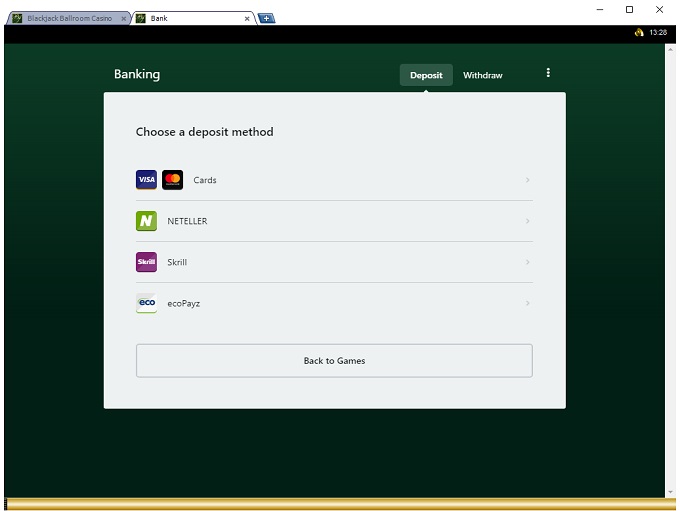Select the Deposit tab
Image resolution: width=680 pixels, height=511 pixels.
(x=426, y=75)
